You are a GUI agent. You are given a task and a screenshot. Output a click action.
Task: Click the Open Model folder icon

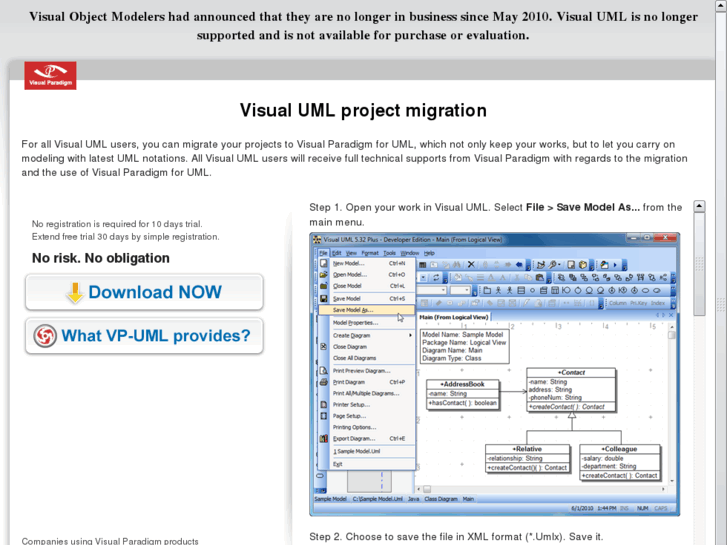point(324,275)
